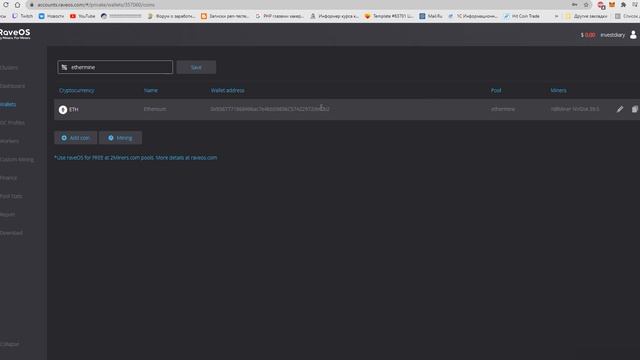Click the wallet name input field
Image resolution: width=640 pixels, height=360 pixels.
point(115,67)
